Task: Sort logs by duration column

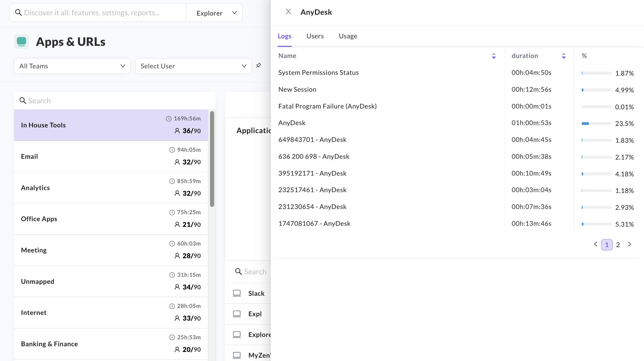Action: (x=564, y=56)
